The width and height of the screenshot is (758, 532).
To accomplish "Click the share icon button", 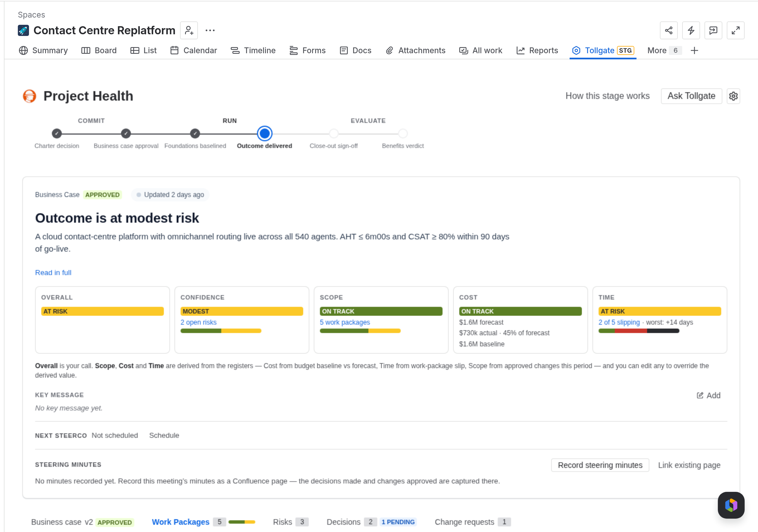I will point(669,30).
